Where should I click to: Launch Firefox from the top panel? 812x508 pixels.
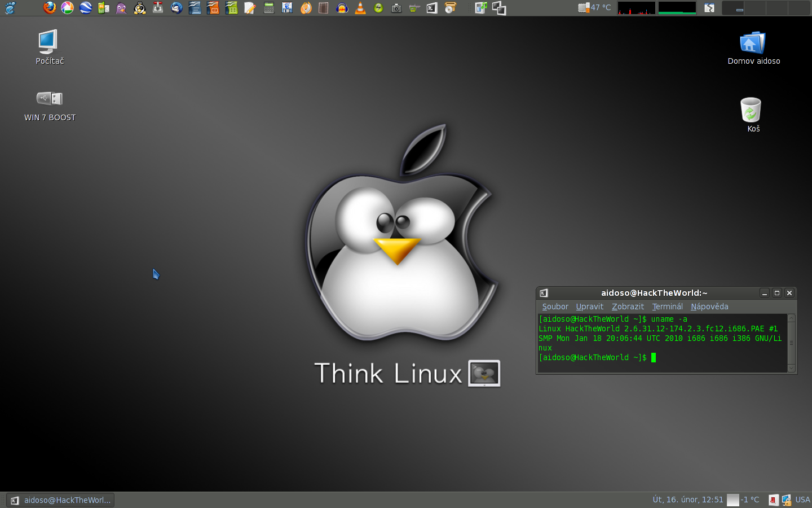50,8
